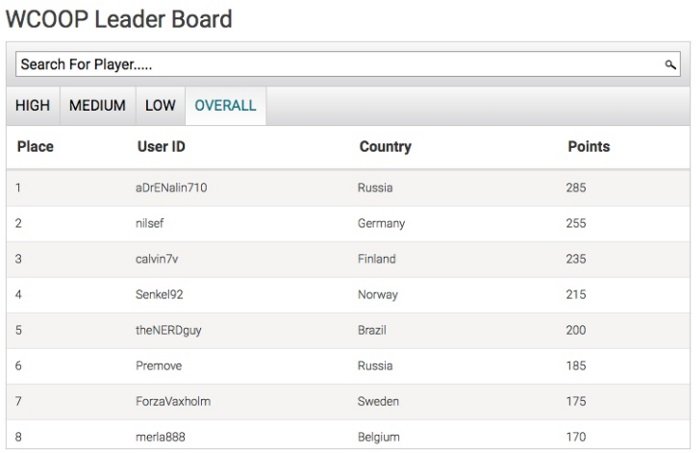
Task: Click the search magnifier icon
Action: tap(671, 65)
